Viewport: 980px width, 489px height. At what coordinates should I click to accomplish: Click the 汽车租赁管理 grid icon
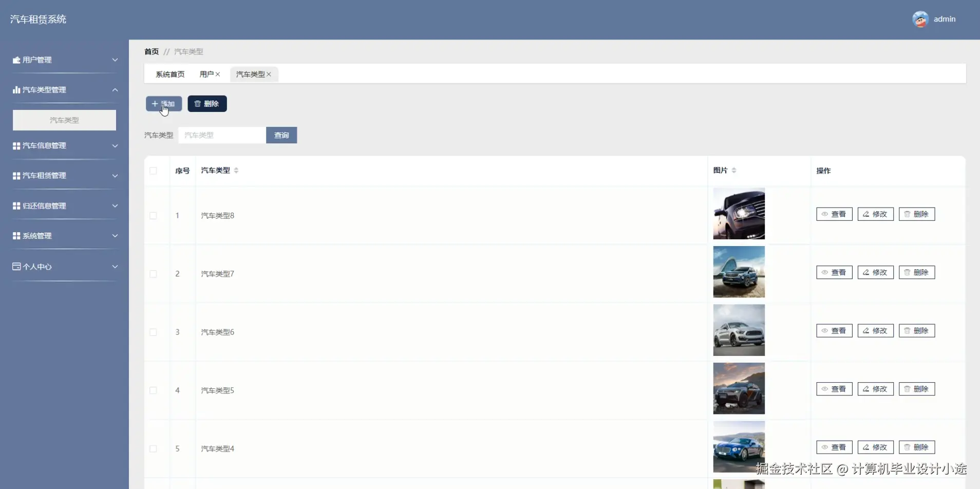point(16,176)
